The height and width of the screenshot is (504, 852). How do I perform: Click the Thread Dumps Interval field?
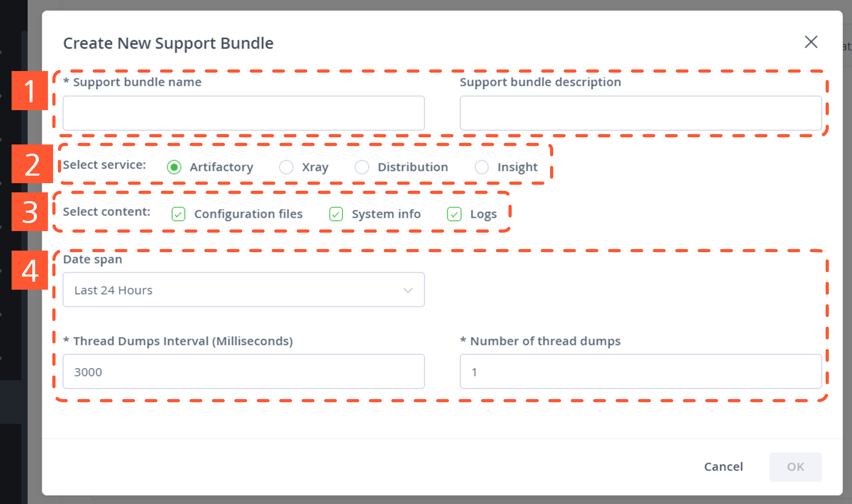(x=244, y=372)
